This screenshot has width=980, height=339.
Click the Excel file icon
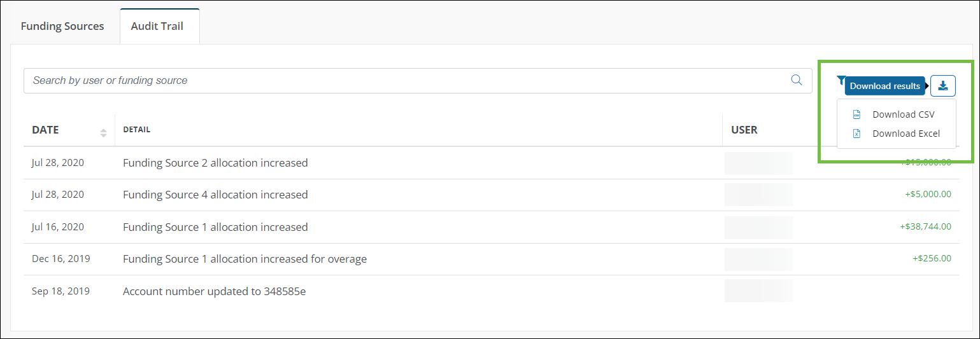click(856, 134)
